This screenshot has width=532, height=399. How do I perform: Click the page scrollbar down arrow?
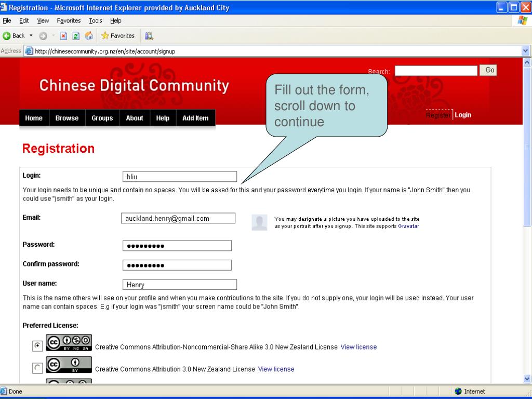(527, 379)
